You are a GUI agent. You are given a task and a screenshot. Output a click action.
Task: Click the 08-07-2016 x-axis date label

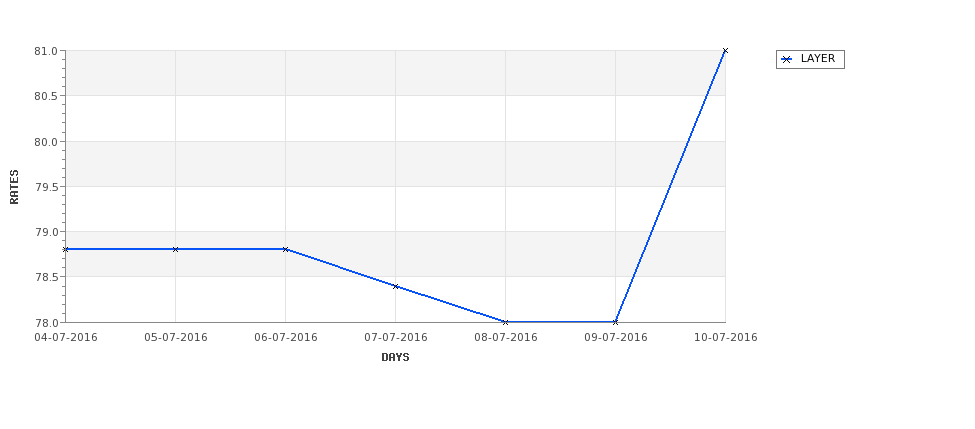pos(506,338)
